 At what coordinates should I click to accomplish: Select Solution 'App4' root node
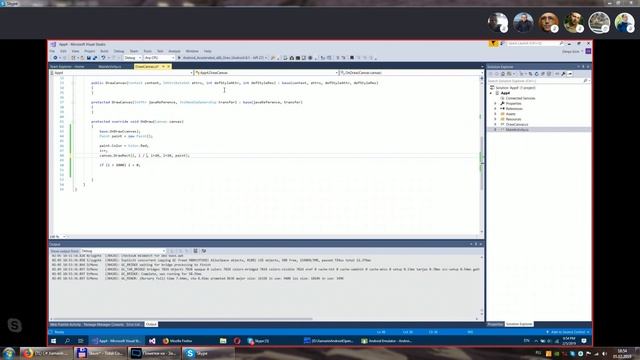pyautogui.click(x=515, y=88)
